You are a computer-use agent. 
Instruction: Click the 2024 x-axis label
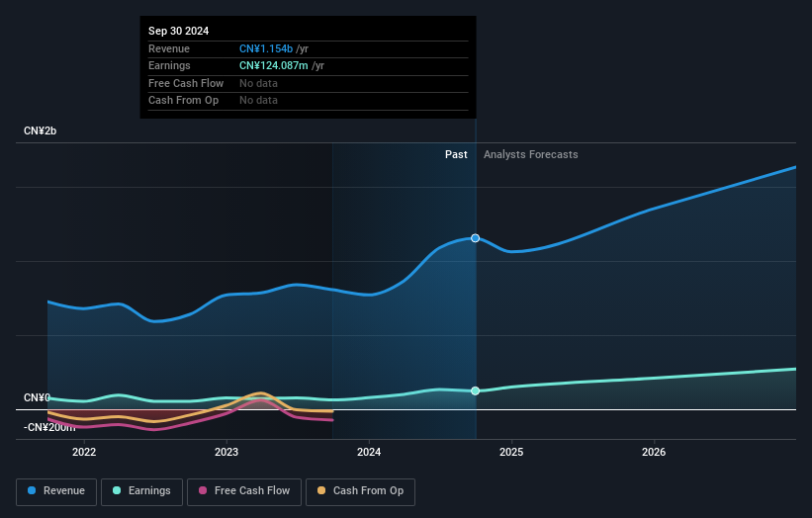(369, 453)
